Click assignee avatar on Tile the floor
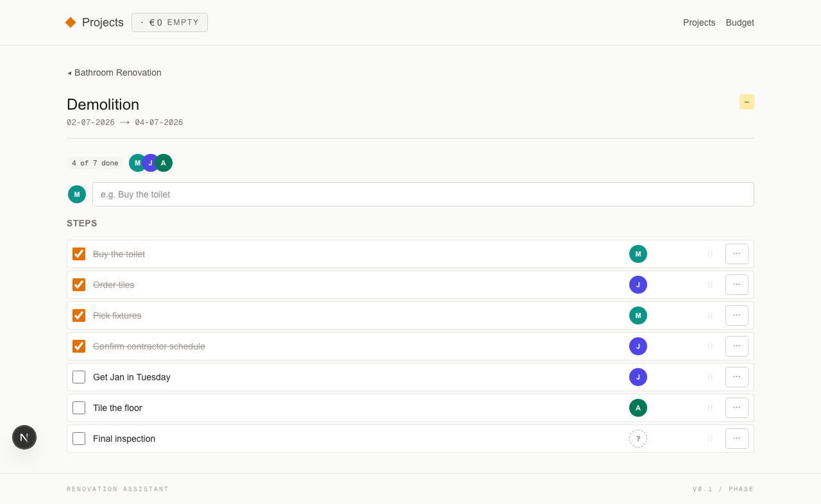This screenshot has width=821, height=504. point(638,408)
